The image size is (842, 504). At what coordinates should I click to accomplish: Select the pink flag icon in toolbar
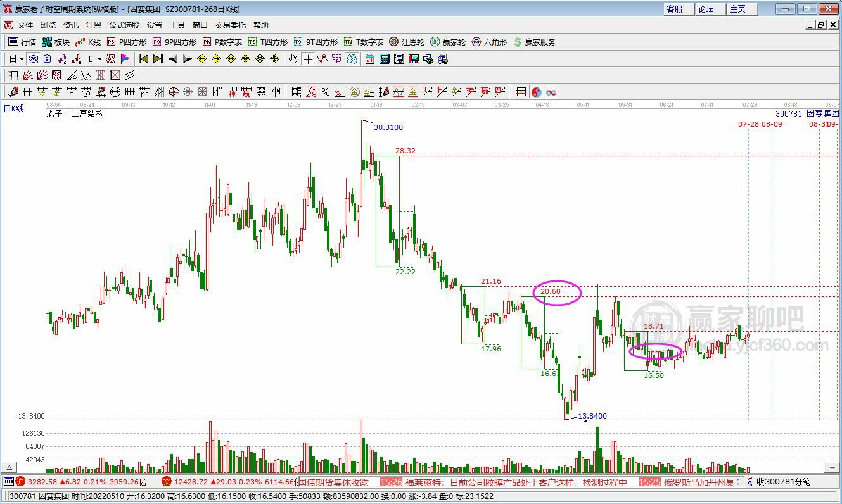[125, 59]
